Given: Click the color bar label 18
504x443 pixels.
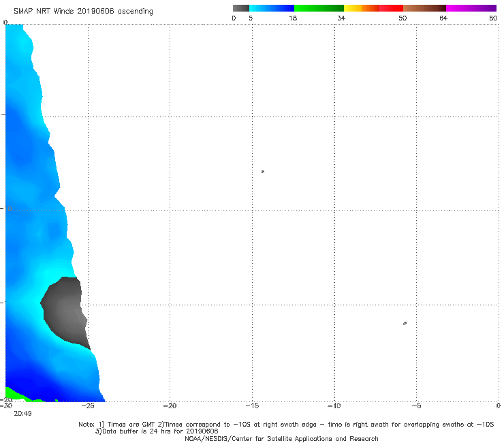Looking at the screenshot, I should (293, 18).
